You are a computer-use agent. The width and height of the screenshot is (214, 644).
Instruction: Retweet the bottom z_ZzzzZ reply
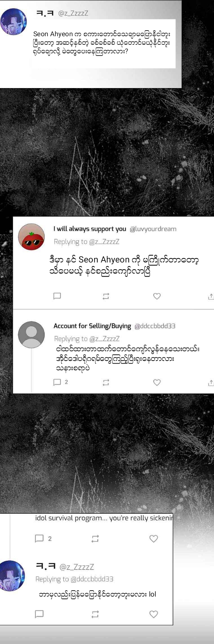pyautogui.click(x=95, y=614)
